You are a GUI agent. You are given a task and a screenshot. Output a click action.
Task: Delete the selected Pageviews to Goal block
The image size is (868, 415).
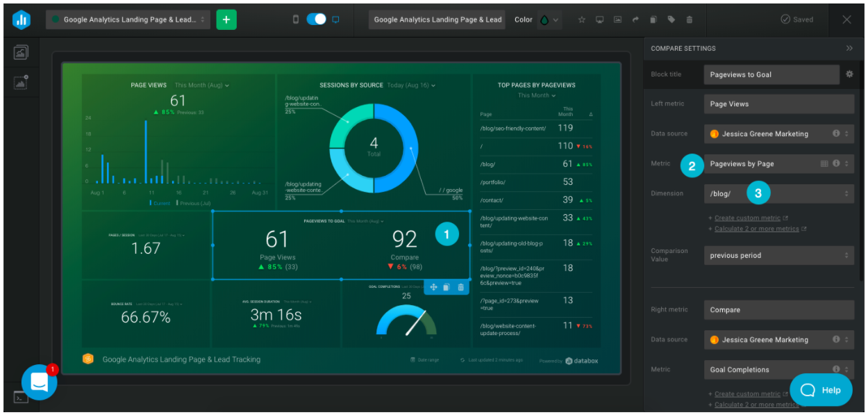(460, 287)
